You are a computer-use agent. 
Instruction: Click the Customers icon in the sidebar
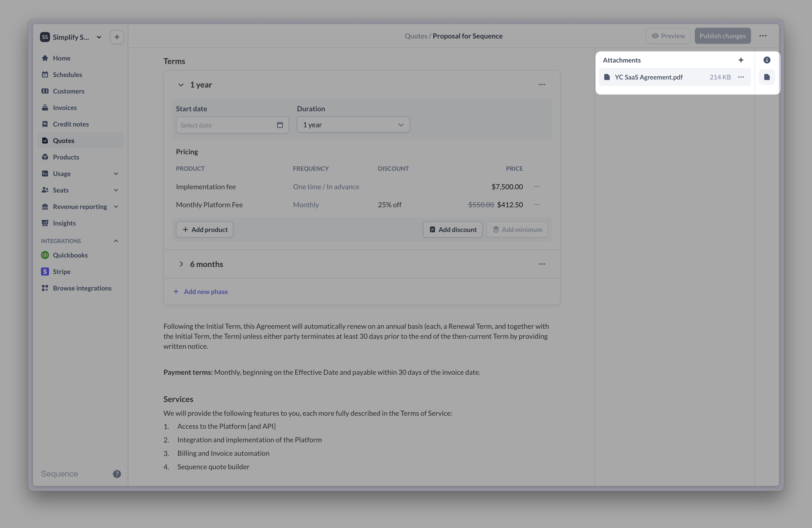[45, 91]
